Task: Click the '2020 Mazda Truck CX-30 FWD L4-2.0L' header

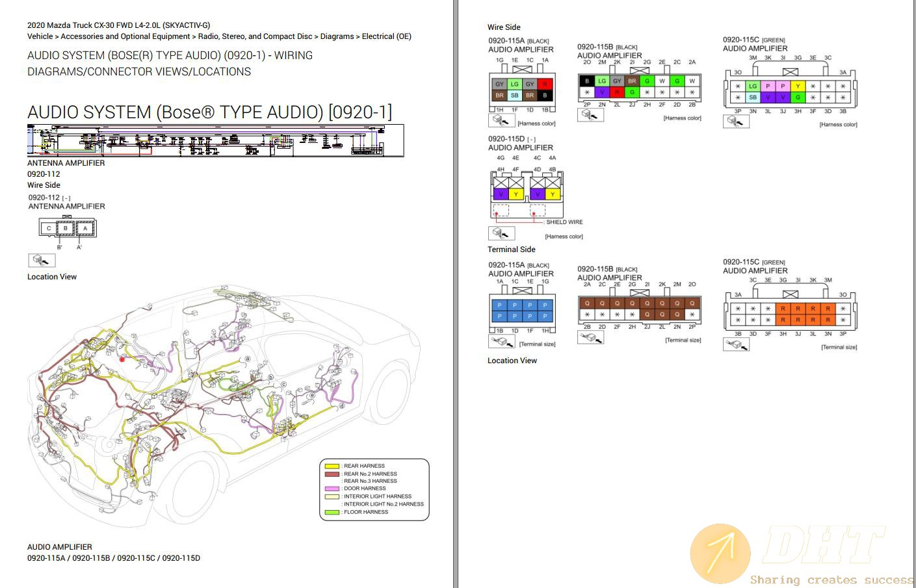Action: [x=119, y=25]
